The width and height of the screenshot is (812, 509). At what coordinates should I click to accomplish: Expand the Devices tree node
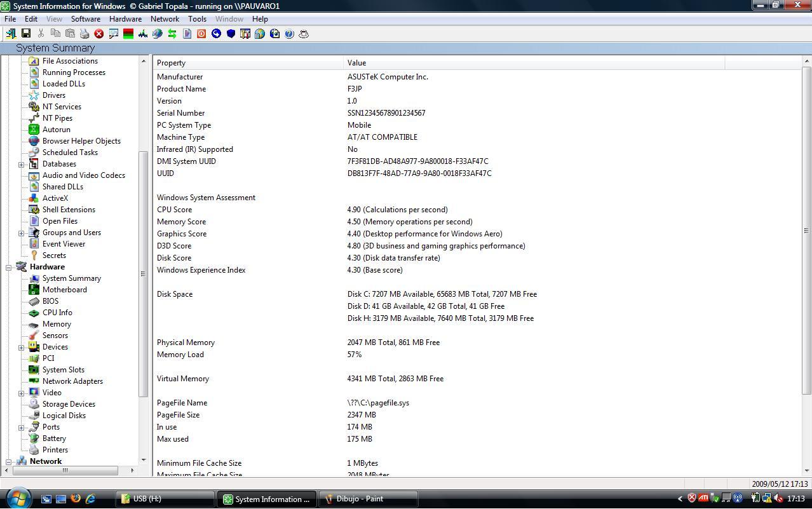(21, 347)
